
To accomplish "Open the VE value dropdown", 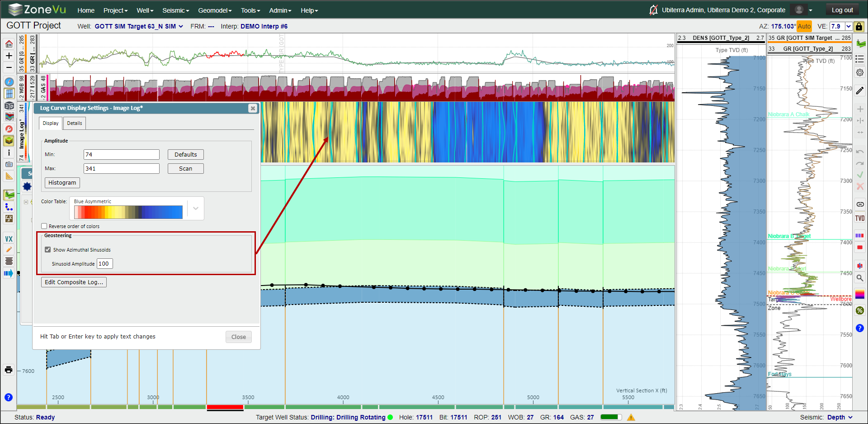I will click(849, 26).
